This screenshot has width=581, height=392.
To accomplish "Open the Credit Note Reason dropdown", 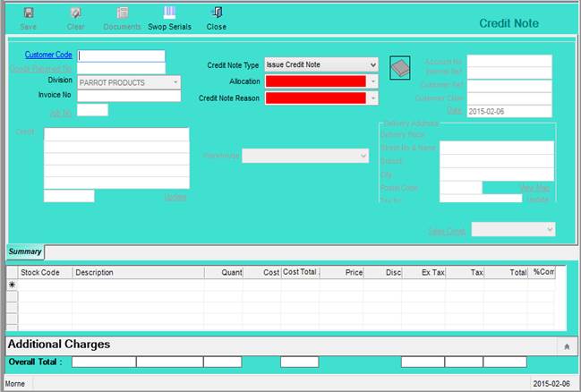I will point(372,98).
